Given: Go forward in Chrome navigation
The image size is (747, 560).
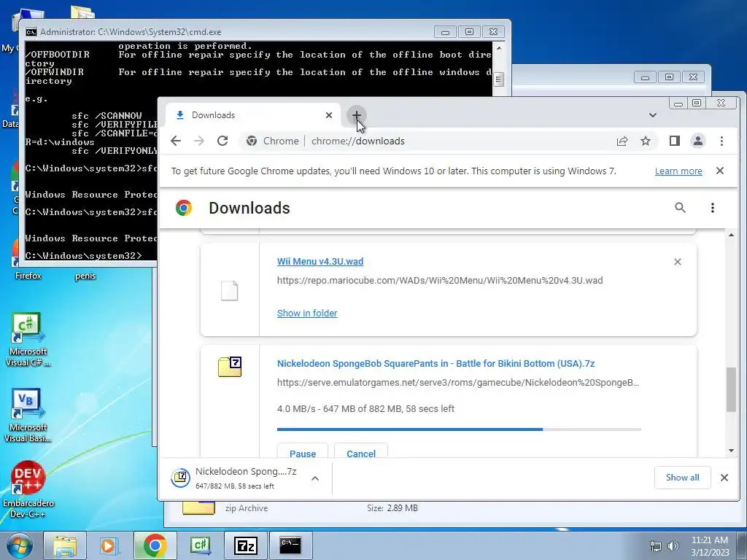Looking at the screenshot, I should pyautogui.click(x=199, y=141).
